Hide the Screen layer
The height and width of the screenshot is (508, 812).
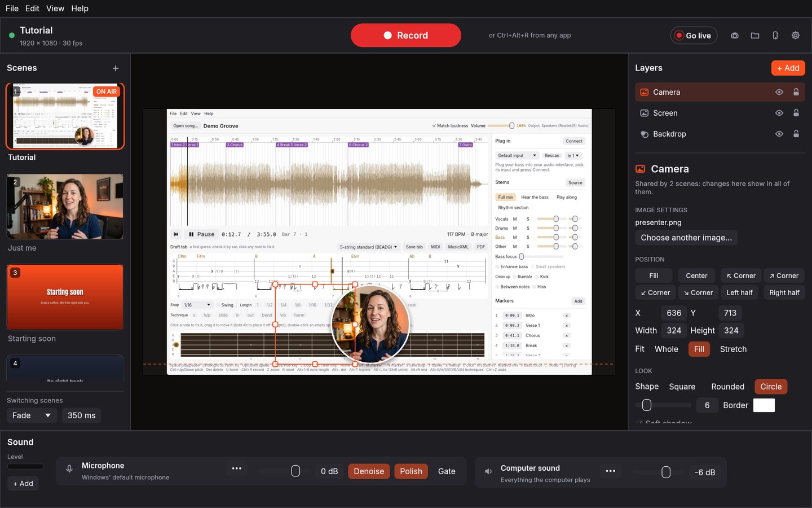[779, 113]
